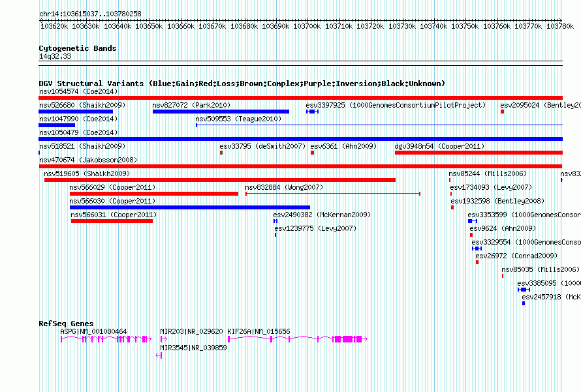
Task: Click the 103700k ruler tick label
Action: (x=307, y=26)
